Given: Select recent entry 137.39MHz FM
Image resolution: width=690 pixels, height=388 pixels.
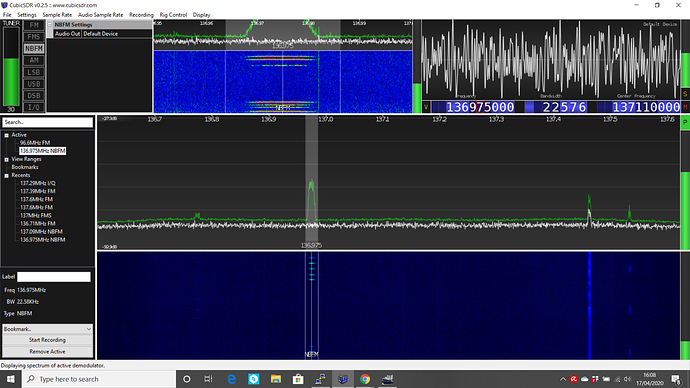Looking at the screenshot, I should (38, 191).
